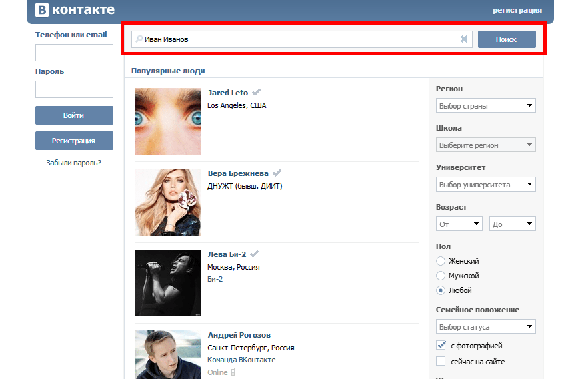This screenshot has width=588, height=379.
Task: Open the age 'От' dropdown
Action: [459, 224]
